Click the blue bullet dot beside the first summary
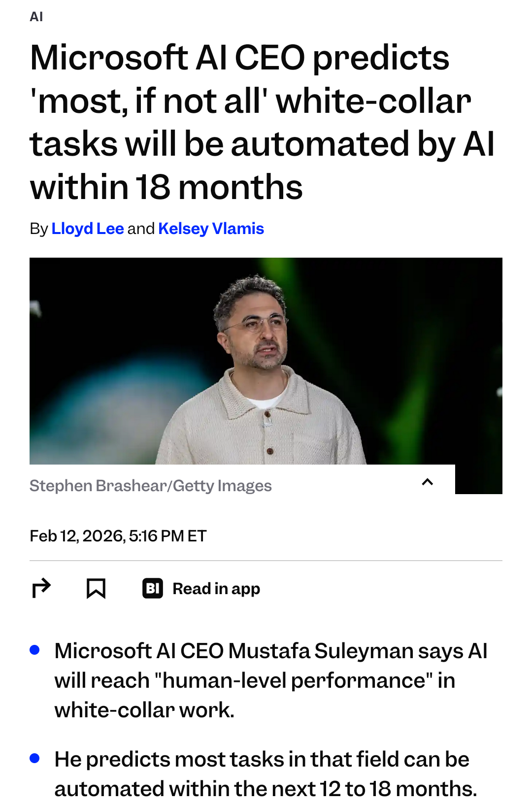 [34, 650]
